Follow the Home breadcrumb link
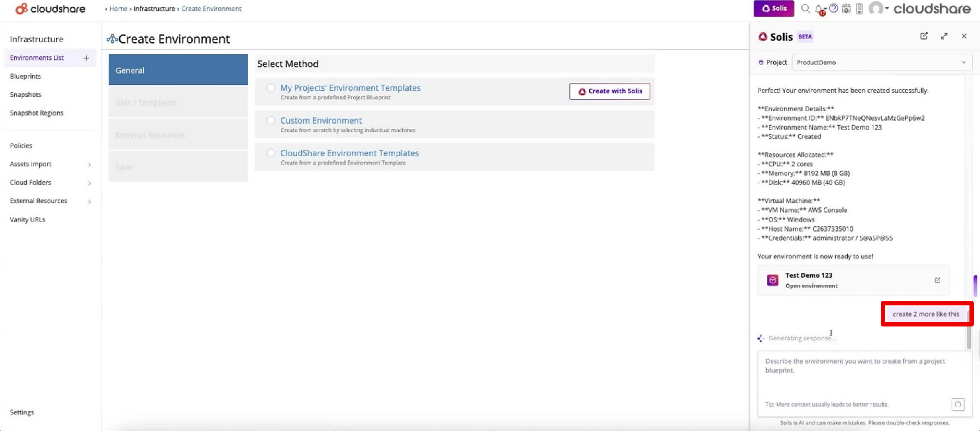The width and height of the screenshot is (980, 431). coord(118,9)
